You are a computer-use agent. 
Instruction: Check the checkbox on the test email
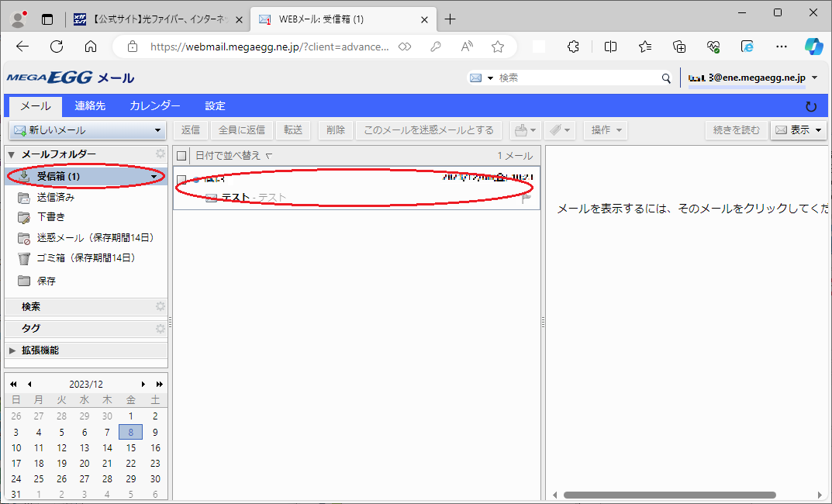(181, 180)
